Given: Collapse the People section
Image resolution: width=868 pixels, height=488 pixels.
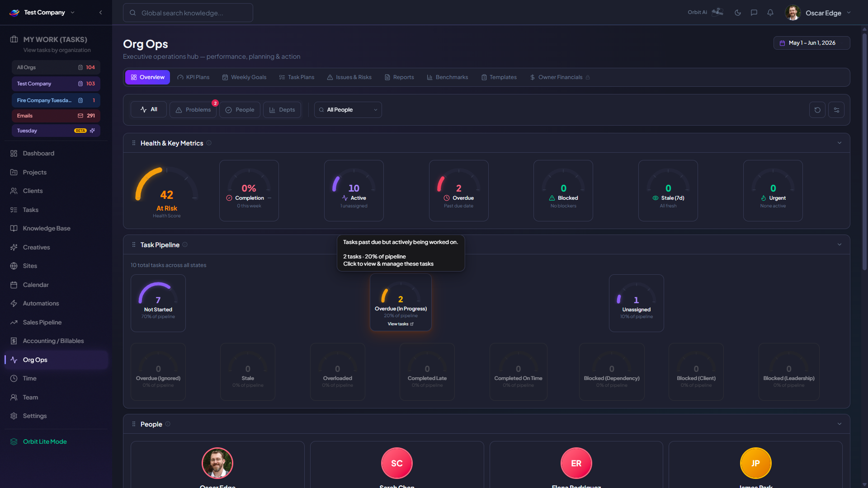Looking at the screenshot, I should tap(840, 424).
